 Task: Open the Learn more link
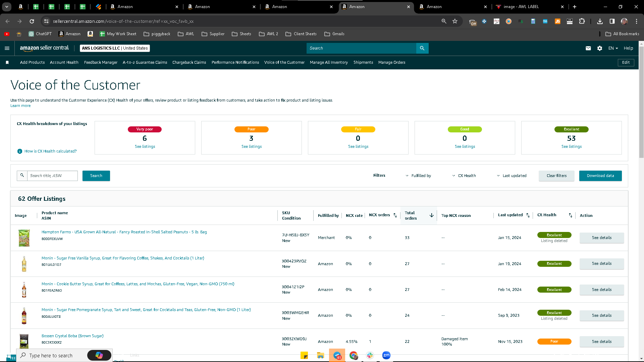(x=20, y=106)
